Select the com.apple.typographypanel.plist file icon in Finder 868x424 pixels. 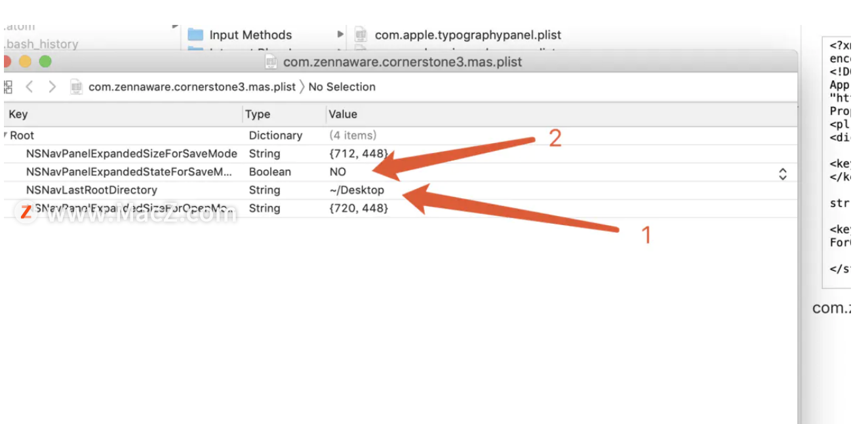tap(361, 35)
